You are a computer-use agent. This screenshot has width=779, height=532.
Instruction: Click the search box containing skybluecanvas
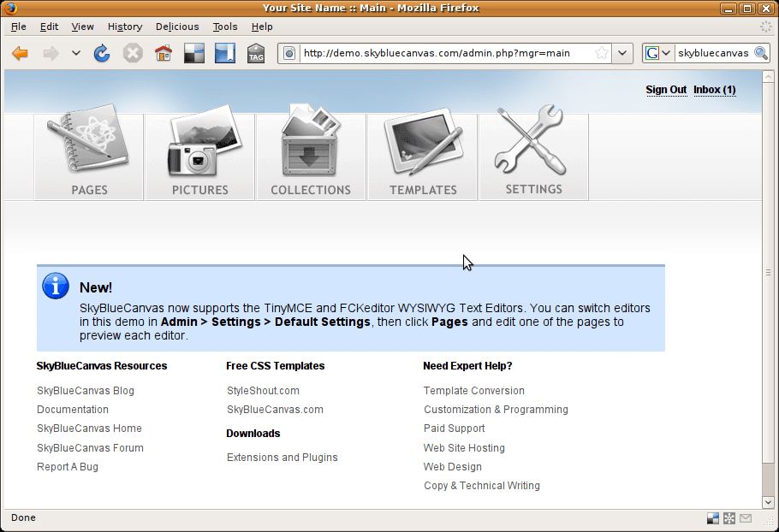click(713, 53)
